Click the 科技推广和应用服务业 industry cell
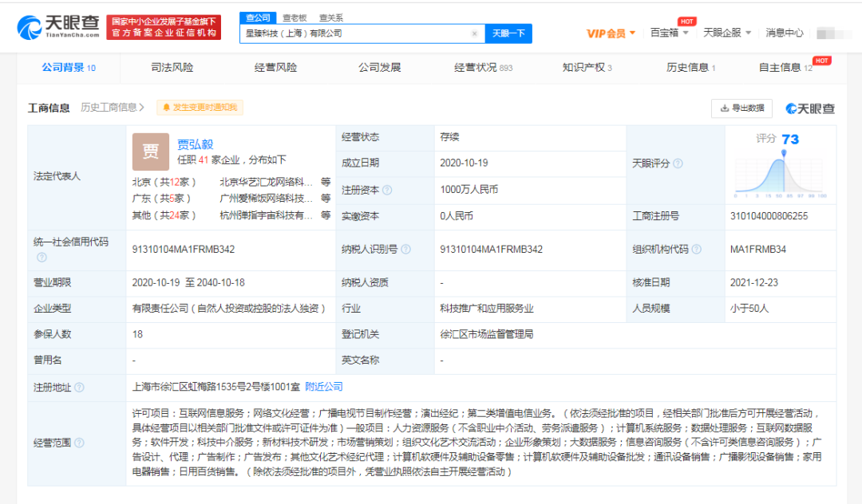862x504 pixels. pyautogui.click(x=487, y=309)
